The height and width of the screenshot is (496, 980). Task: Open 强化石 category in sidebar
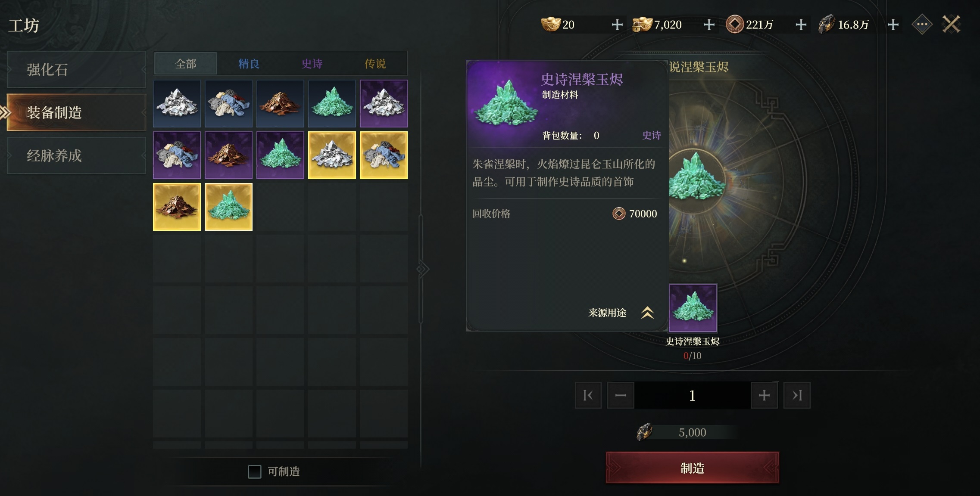(x=76, y=69)
